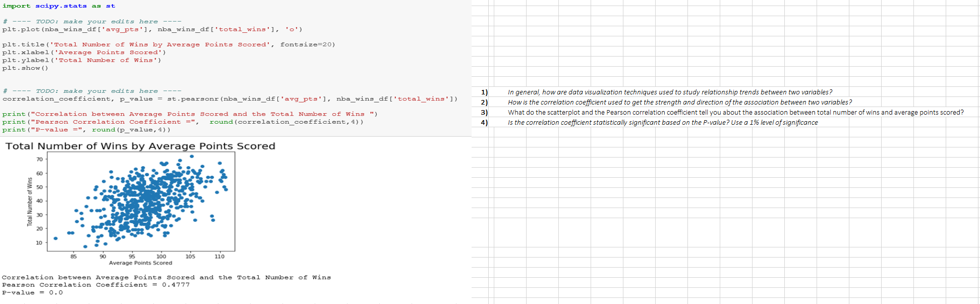Click the st.pearsonr assignment code line
Screen dimensions: 980x304
point(230,99)
